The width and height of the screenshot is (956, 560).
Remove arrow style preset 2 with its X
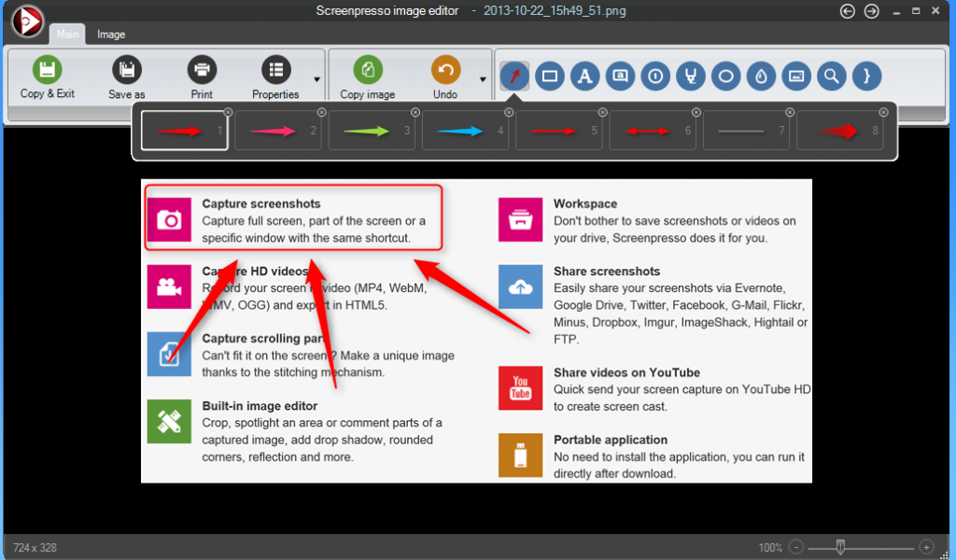pos(321,112)
